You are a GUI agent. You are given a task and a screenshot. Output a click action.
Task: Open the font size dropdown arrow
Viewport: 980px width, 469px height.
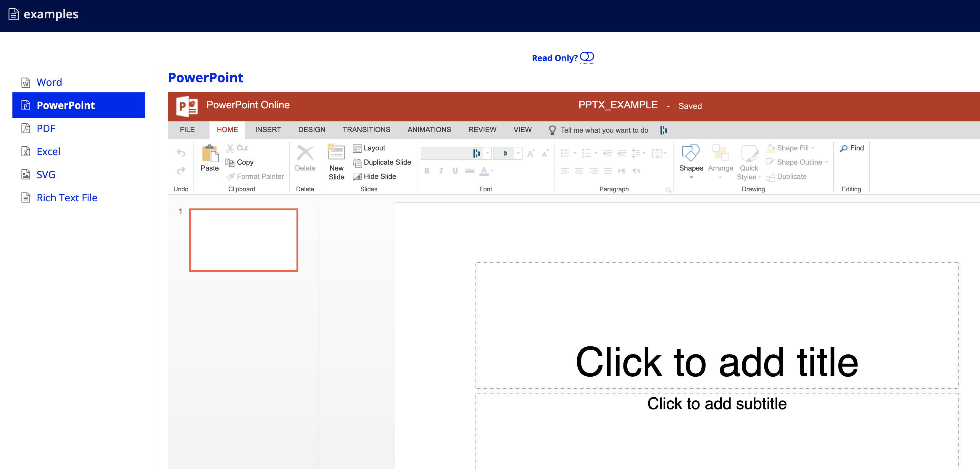(x=518, y=153)
